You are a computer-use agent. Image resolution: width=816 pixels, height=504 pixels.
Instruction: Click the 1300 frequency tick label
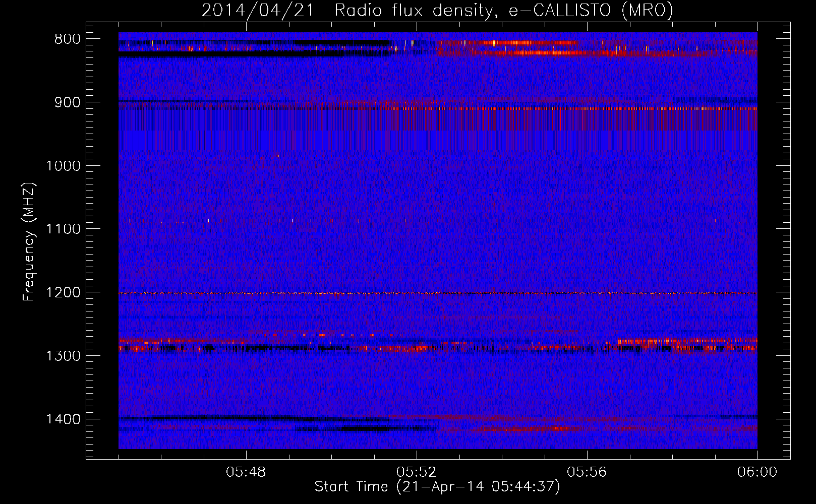click(64, 356)
